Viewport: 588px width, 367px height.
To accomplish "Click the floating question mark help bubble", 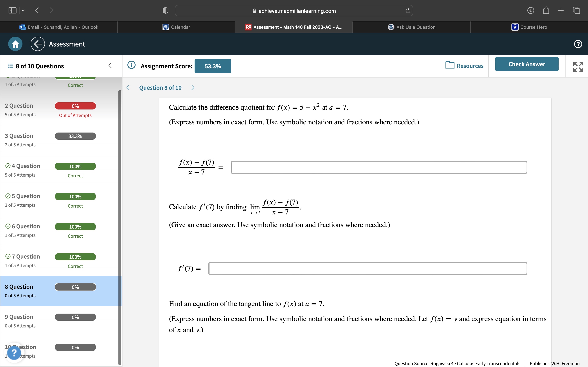I will [14, 353].
